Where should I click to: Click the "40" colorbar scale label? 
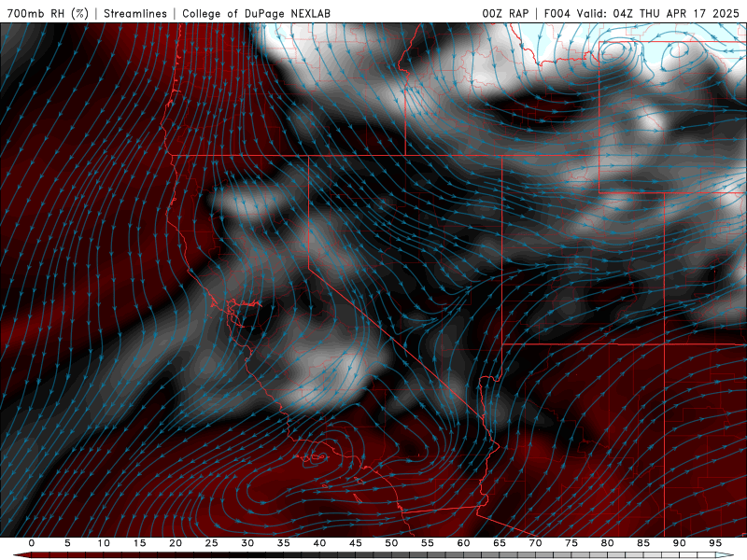[319, 543]
